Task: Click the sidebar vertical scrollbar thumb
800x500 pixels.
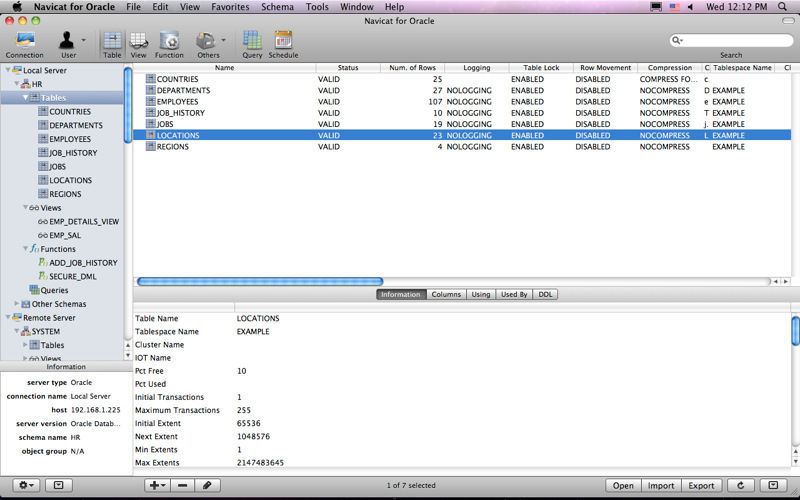Action: (128, 105)
